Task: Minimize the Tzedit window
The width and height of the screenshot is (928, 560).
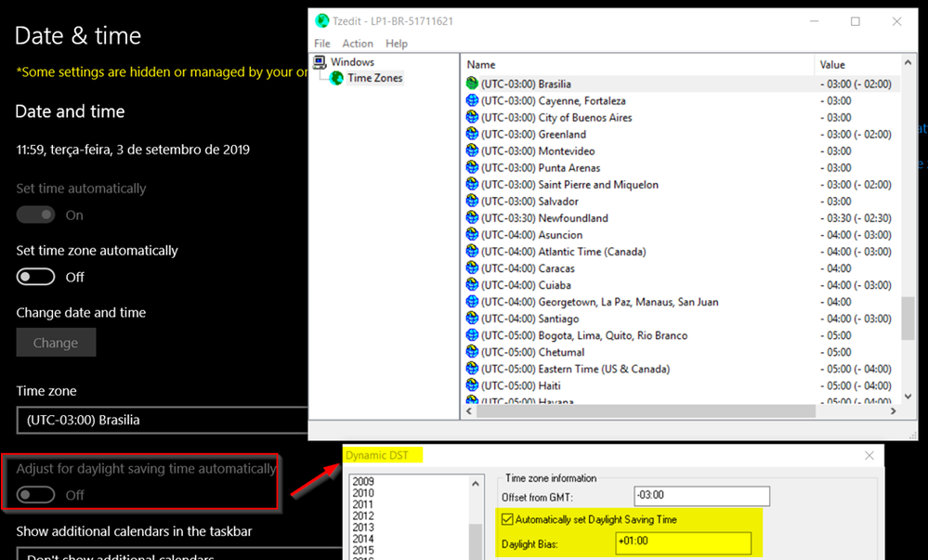Action: 815,21
